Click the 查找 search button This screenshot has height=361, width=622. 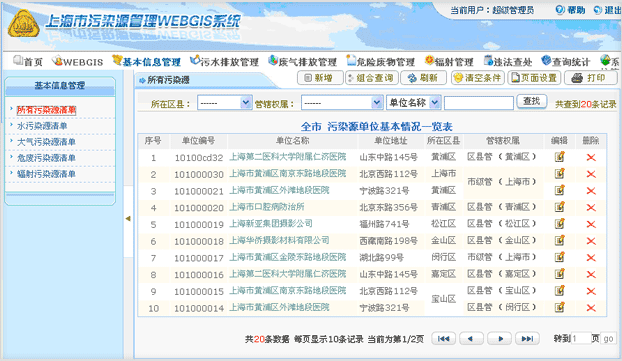pyautogui.click(x=532, y=102)
